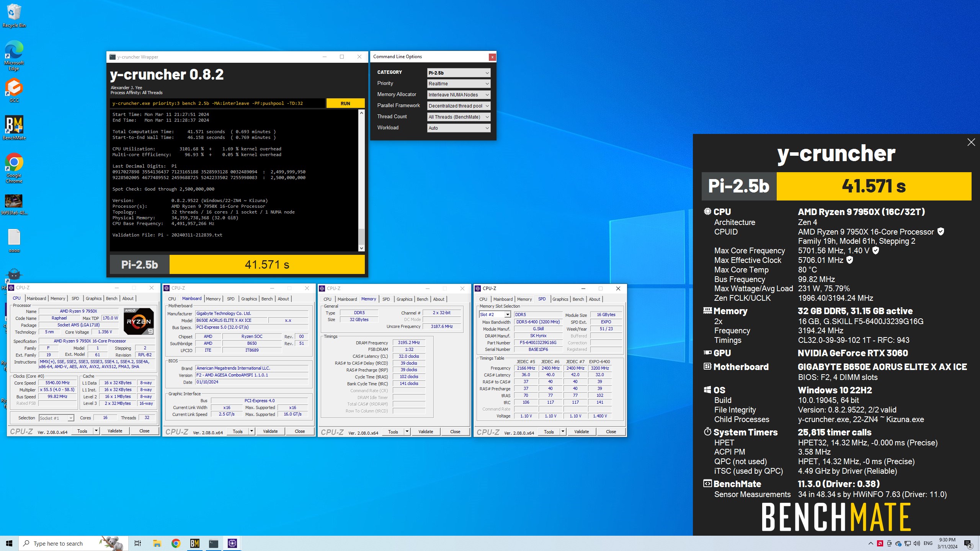Screen dimensions: 980x551
Task: Click the DRAM Frequency value 3195.2 MHz
Action: click(409, 343)
